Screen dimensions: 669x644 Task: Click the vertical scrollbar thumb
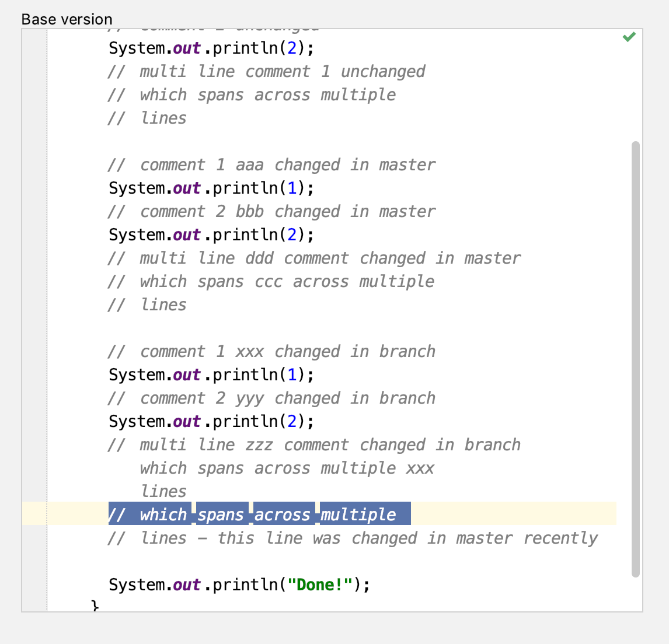pos(635,359)
